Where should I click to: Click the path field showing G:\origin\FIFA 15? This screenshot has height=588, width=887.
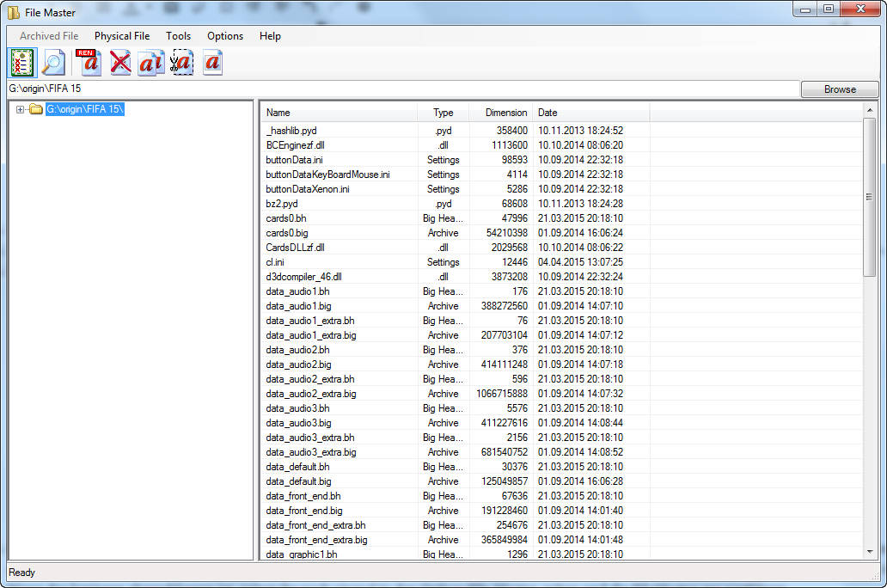[x=403, y=89]
